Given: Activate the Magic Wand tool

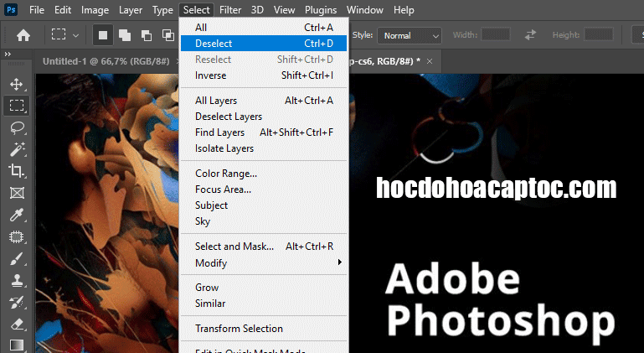Looking at the screenshot, I should [x=15, y=149].
